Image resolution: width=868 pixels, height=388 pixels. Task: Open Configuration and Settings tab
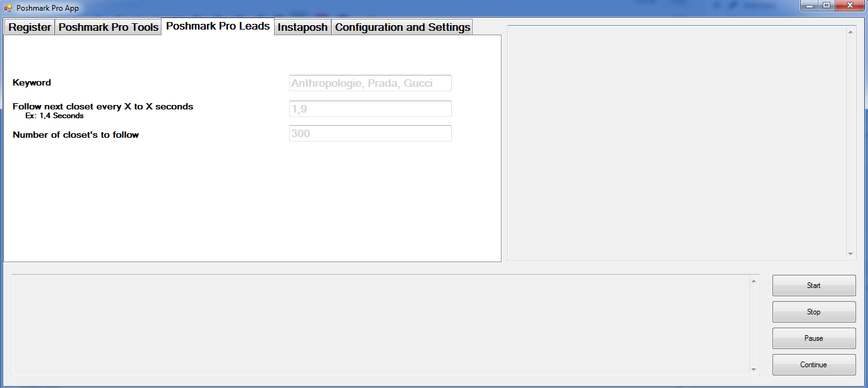tap(402, 27)
